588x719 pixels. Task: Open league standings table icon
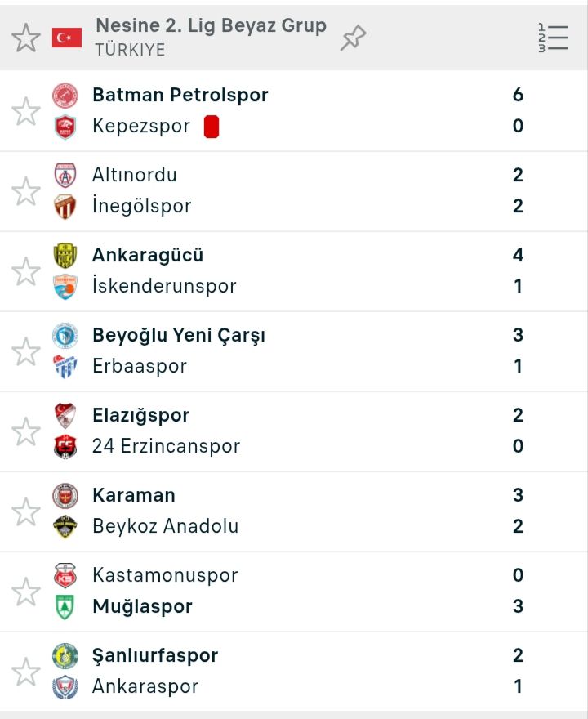553,38
